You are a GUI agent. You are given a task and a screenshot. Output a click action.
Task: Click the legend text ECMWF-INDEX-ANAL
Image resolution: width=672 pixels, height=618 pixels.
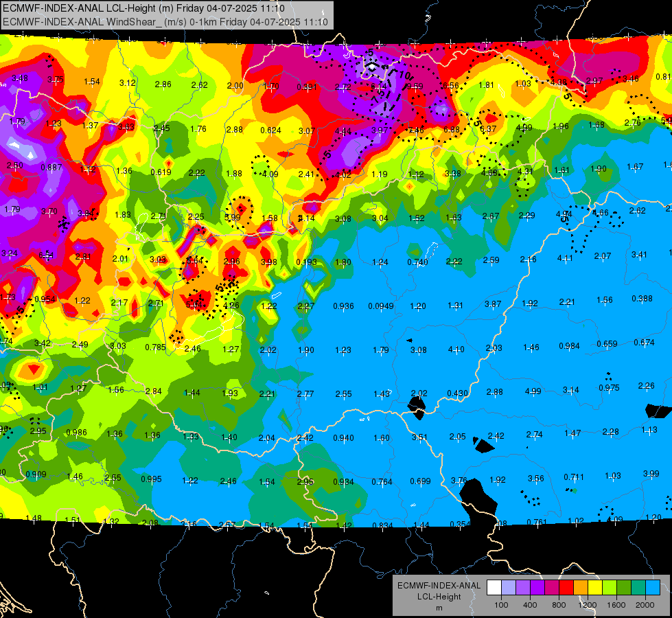click(x=439, y=586)
